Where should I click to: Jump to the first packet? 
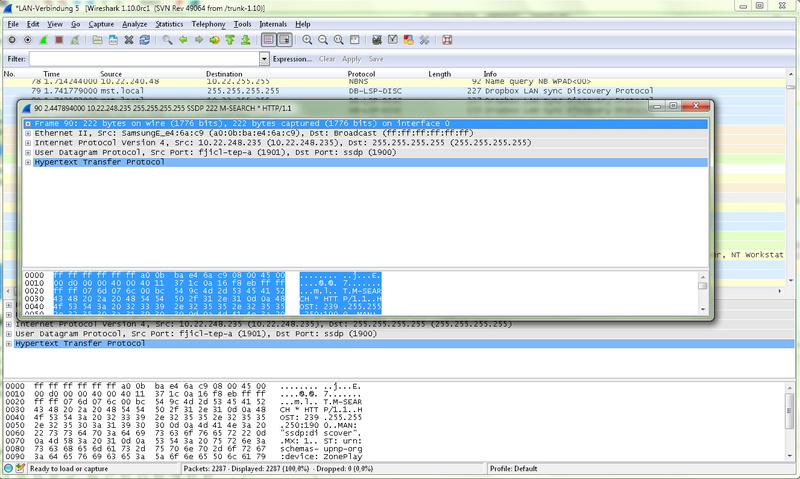point(230,40)
